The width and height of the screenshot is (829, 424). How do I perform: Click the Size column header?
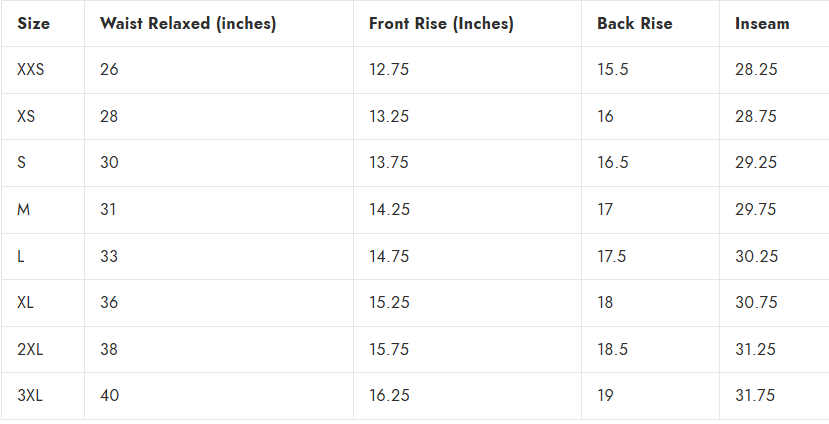click(x=34, y=24)
